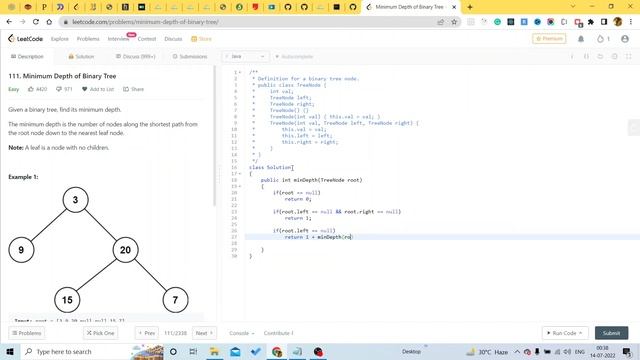Image resolution: width=640 pixels, height=360 pixels.
Task: Open Chrome from the taskbar
Action: point(277,351)
